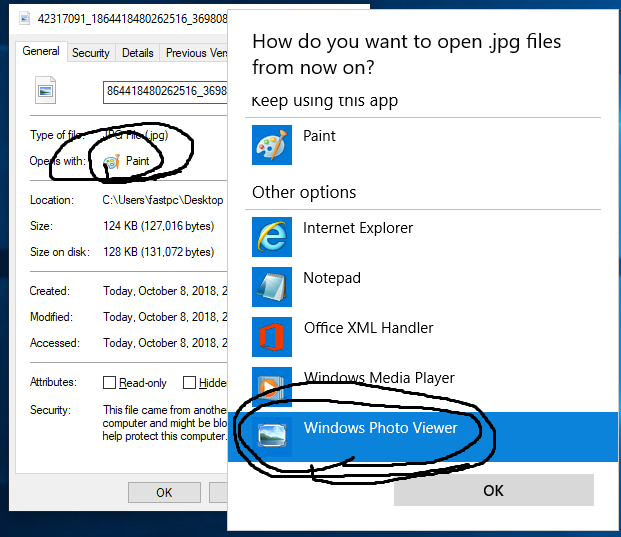Viewport: 621px width, 537px height.
Task: Enable the Read-only attribute checkbox
Action: tap(109, 383)
